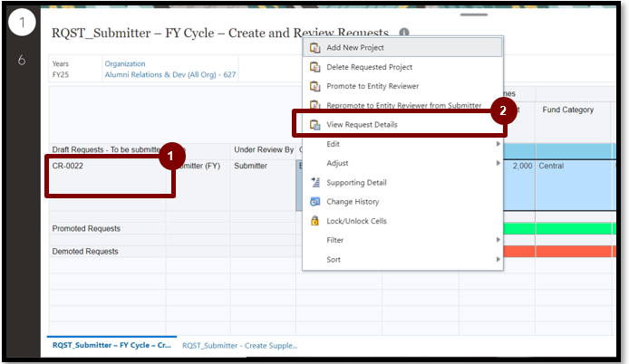Click the Delete Requested Project icon

point(314,67)
